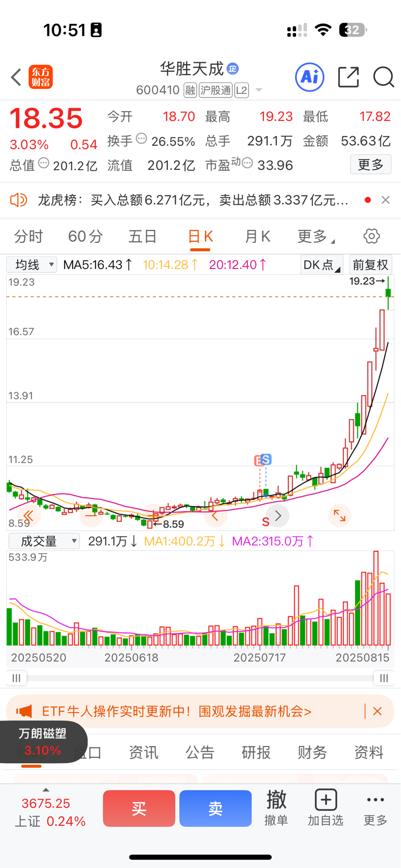Tap the L2 level badge
This screenshot has width=401, height=868.
pos(241,90)
